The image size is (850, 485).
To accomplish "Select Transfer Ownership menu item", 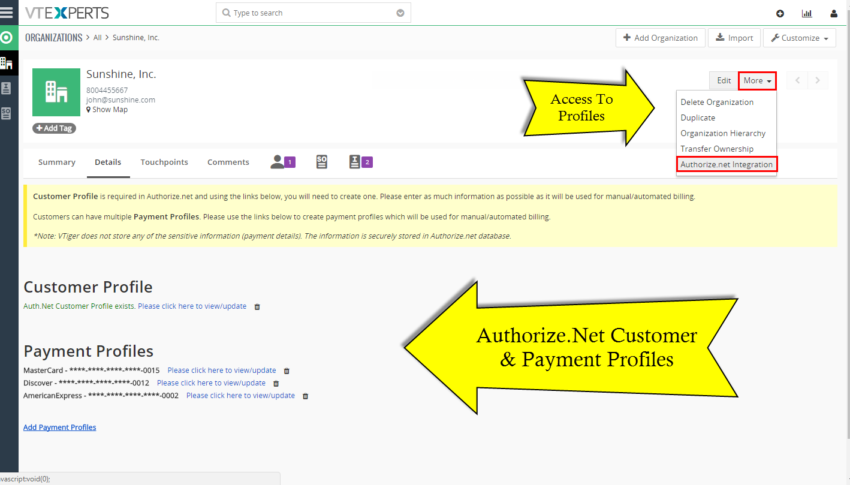I will [x=717, y=148].
